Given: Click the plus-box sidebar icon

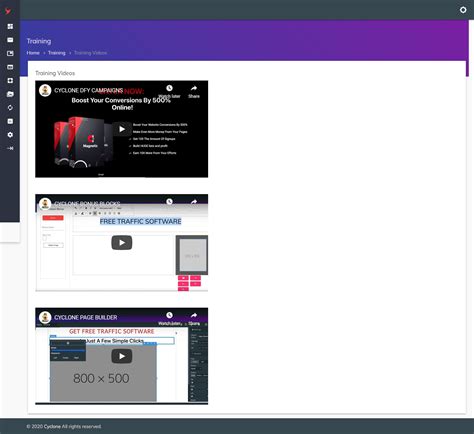Looking at the screenshot, I should coord(10,81).
